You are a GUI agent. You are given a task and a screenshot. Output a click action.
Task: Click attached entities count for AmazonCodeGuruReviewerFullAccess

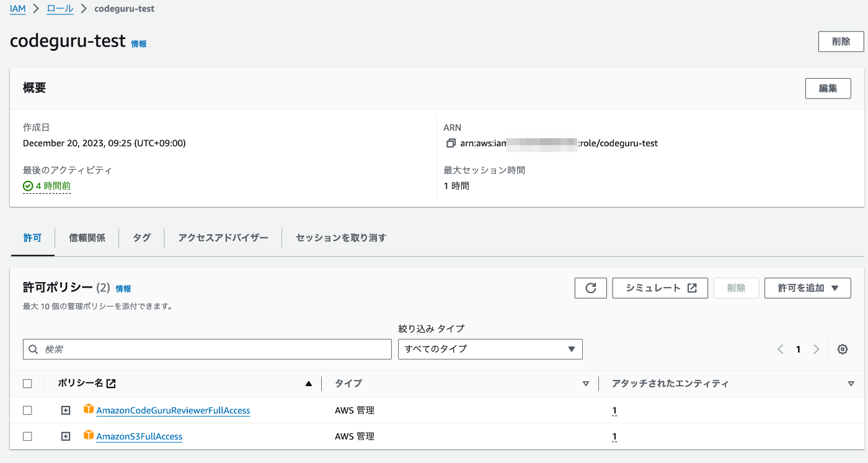click(614, 410)
